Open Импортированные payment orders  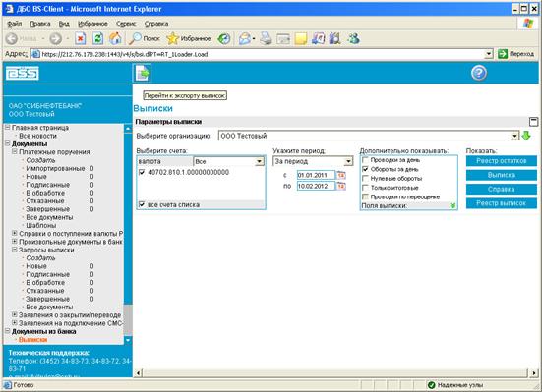(x=55, y=168)
